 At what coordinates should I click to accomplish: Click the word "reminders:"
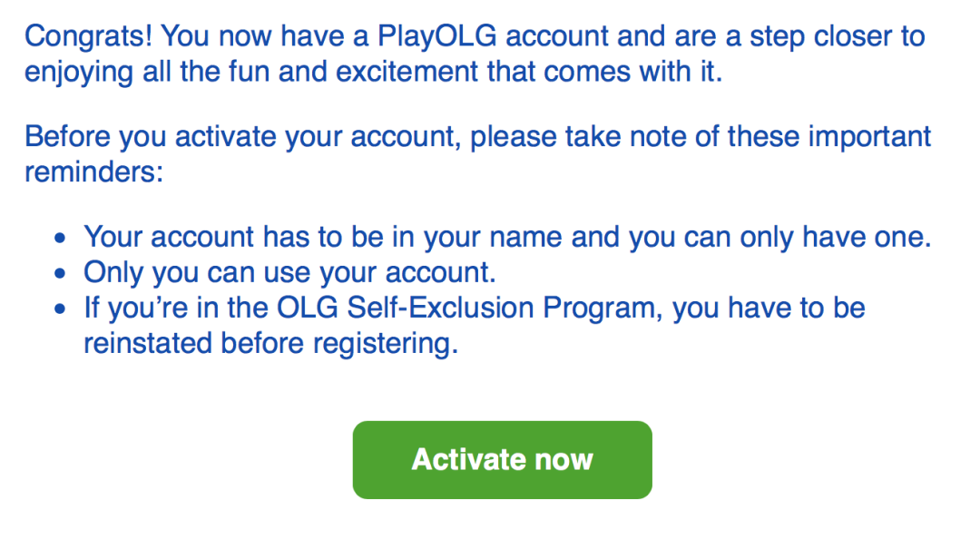tap(93, 171)
